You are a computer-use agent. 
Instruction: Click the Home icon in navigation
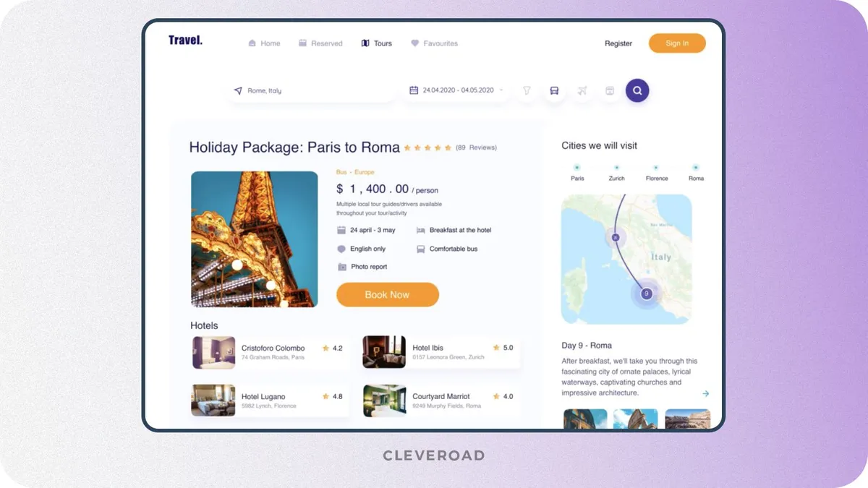tap(252, 43)
